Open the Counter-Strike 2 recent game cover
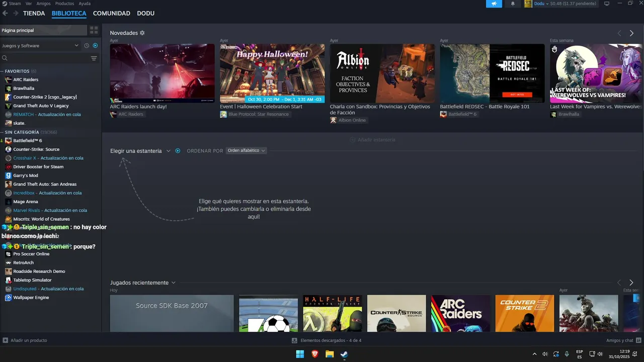Viewport: 644px width, 362px height. click(x=524, y=313)
